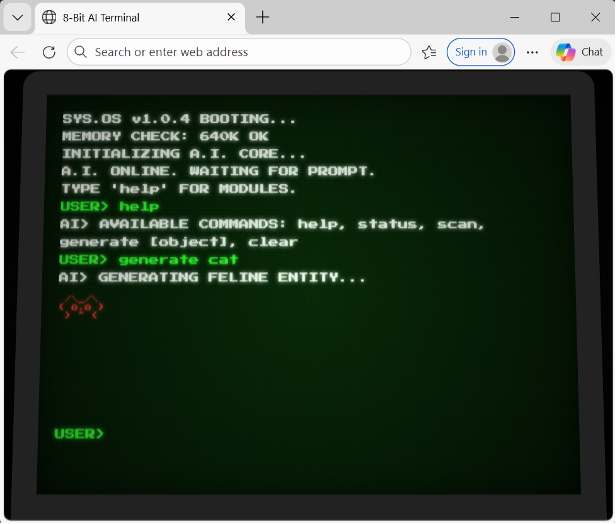Click 'AI> AVAILABLE COMMANDS' line

point(272,224)
